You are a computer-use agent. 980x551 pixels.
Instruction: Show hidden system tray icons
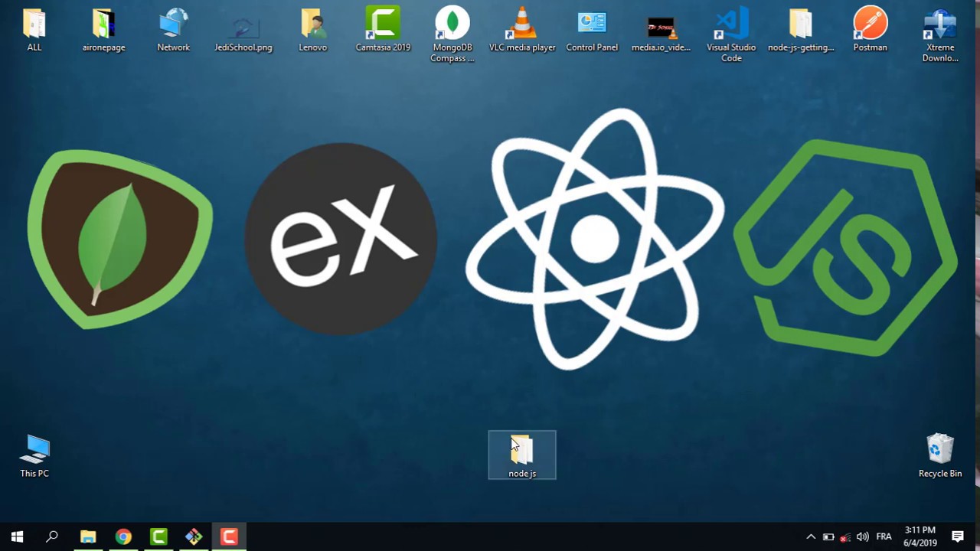point(811,536)
